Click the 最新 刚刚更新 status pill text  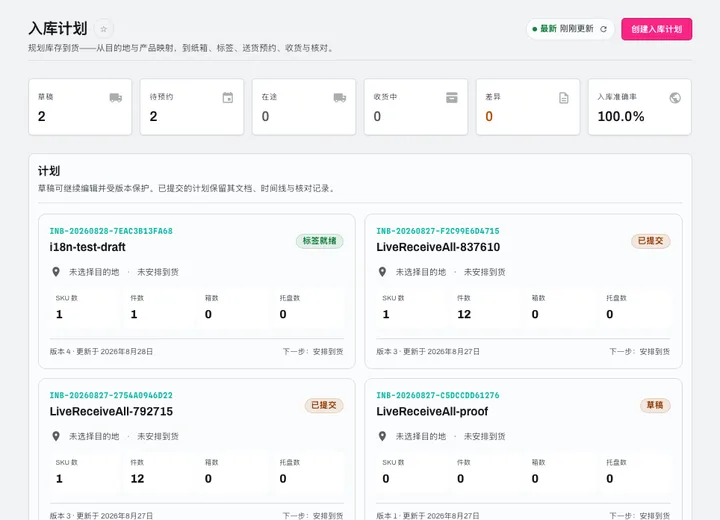[x=567, y=29]
